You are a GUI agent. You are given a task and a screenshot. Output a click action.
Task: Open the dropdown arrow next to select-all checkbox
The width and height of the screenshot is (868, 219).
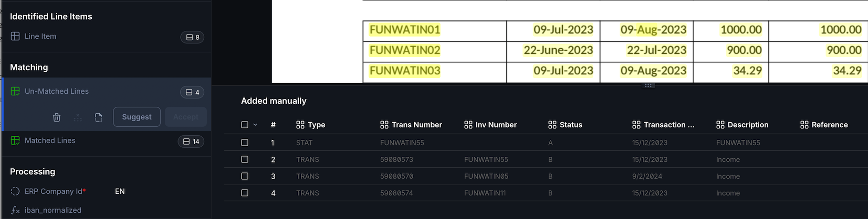pyautogui.click(x=255, y=125)
